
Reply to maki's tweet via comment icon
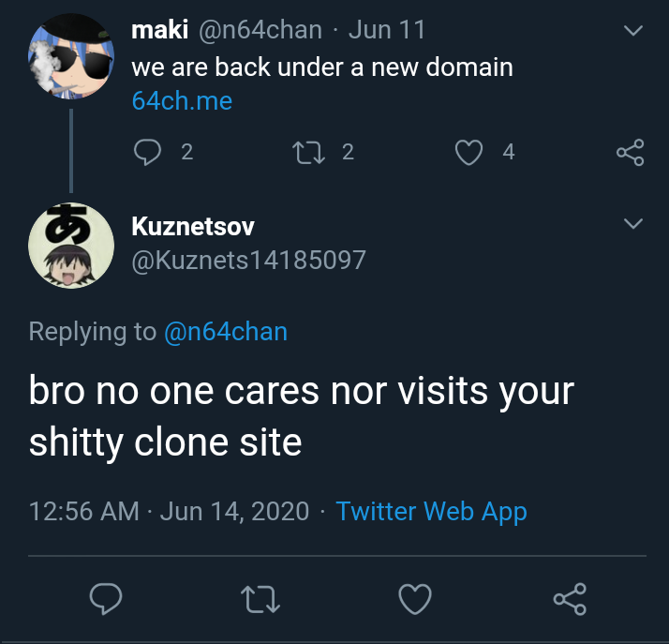147,152
